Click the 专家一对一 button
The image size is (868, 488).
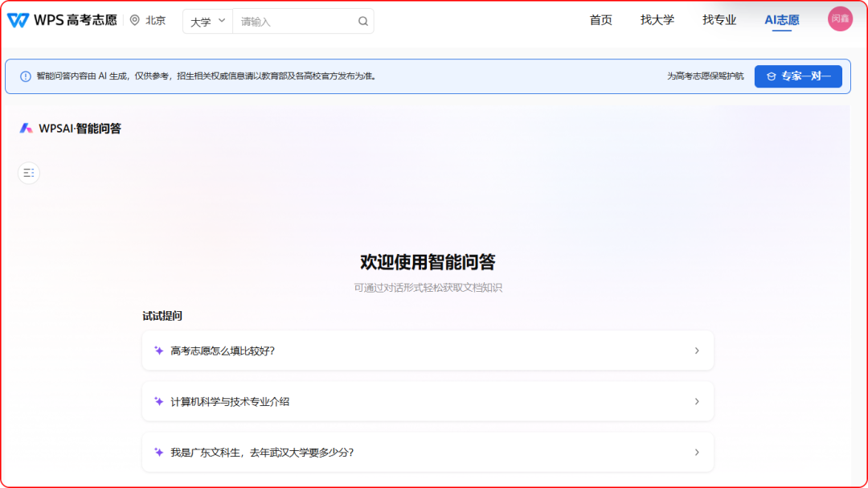798,76
